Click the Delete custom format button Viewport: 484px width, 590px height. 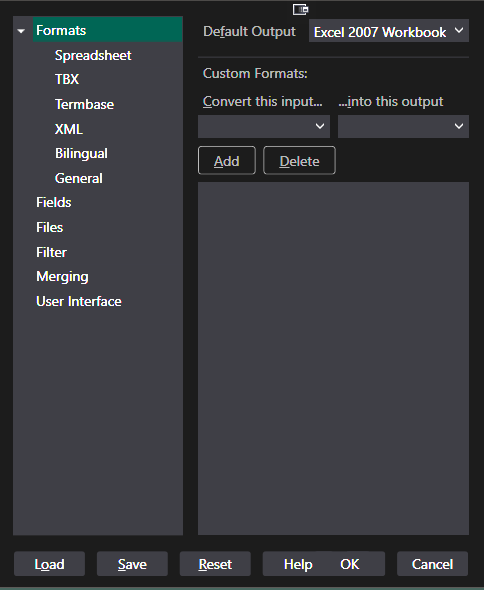tap(299, 161)
